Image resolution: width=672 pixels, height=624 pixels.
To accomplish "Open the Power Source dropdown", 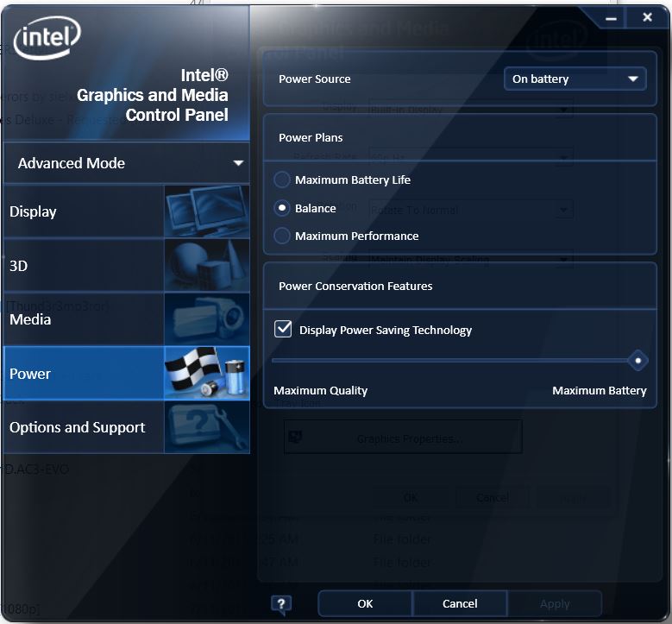I will [x=575, y=79].
